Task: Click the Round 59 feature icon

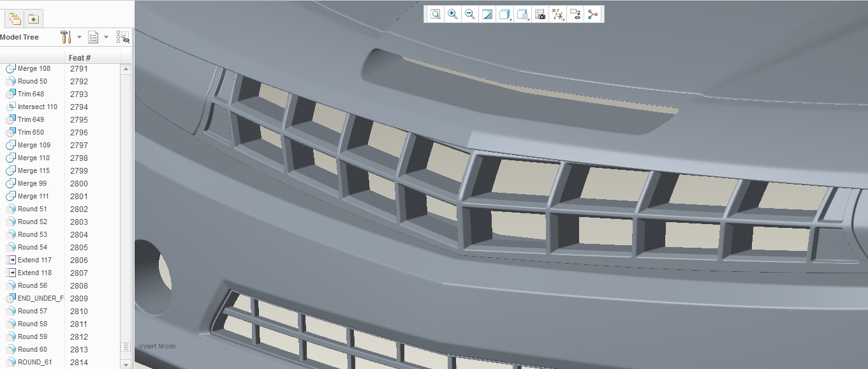Action: pyautogui.click(x=11, y=336)
